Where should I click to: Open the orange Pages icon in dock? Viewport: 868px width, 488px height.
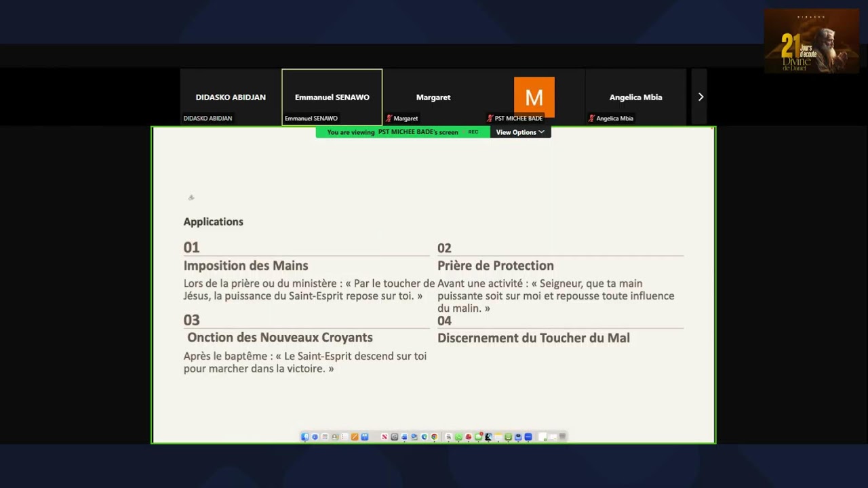[x=355, y=437]
